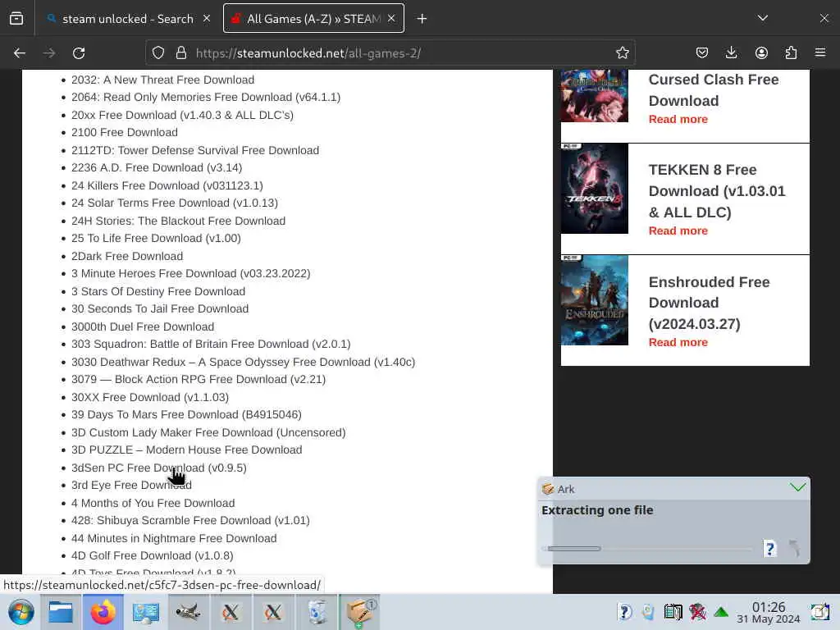Open '24 Killers Free Download' link

coord(167,186)
